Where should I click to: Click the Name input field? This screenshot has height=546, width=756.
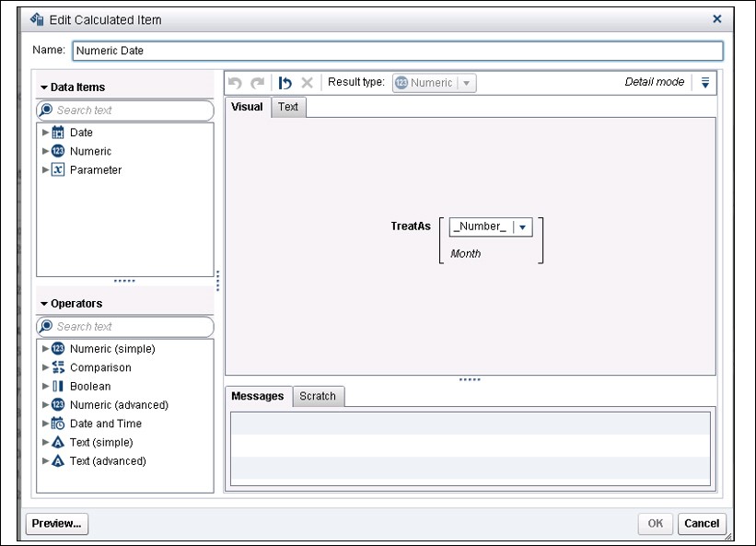pyautogui.click(x=396, y=51)
